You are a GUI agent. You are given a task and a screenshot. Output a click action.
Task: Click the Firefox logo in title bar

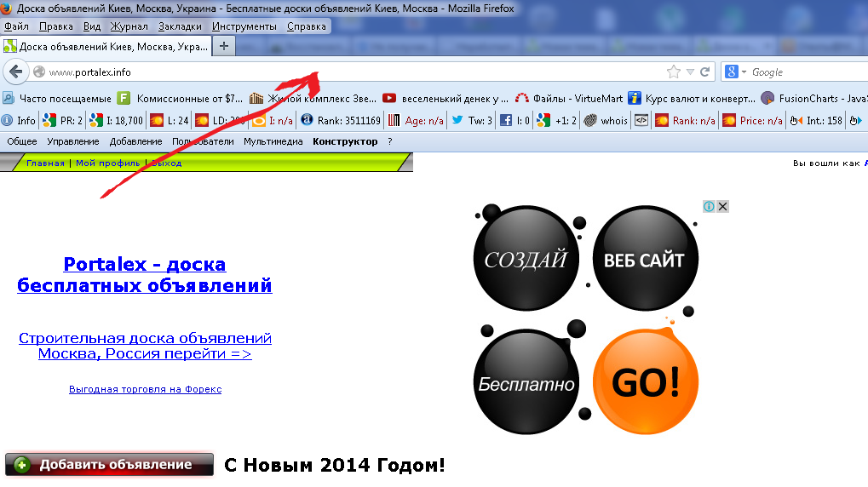point(6,9)
